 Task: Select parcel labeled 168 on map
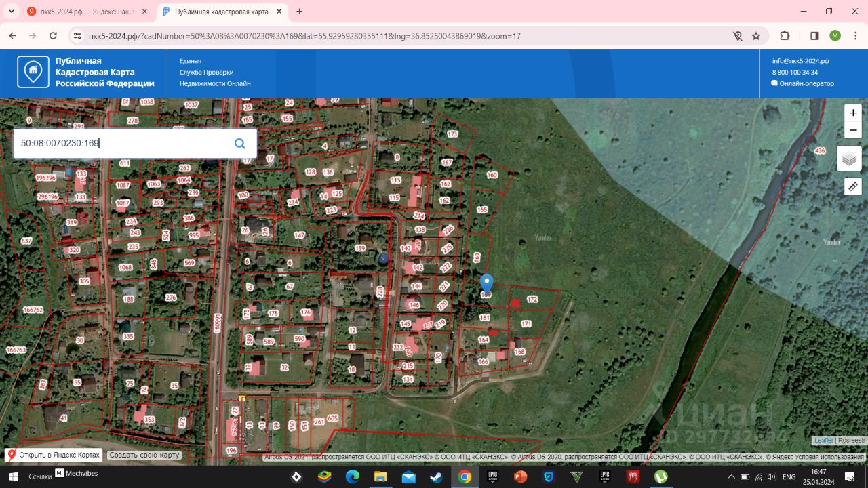click(520, 352)
